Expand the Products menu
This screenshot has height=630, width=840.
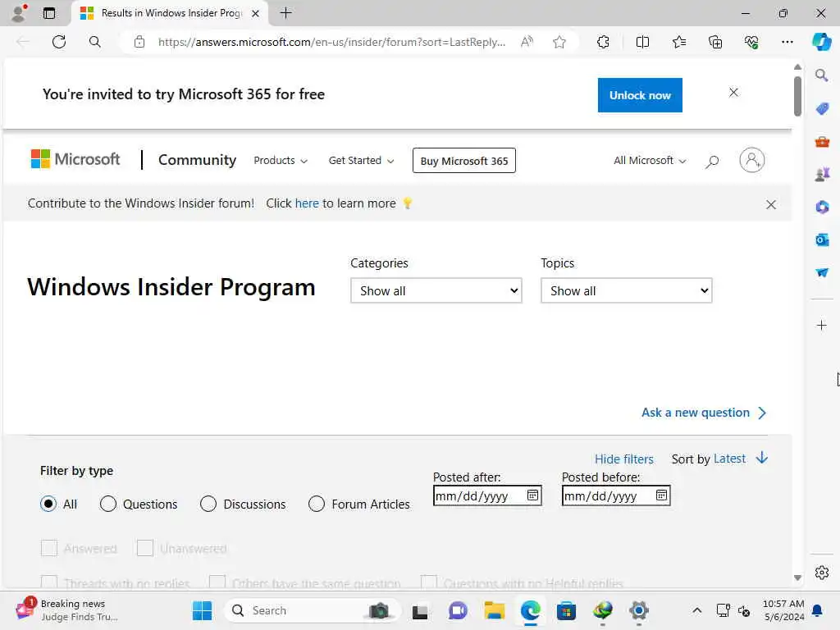pos(281,161)
